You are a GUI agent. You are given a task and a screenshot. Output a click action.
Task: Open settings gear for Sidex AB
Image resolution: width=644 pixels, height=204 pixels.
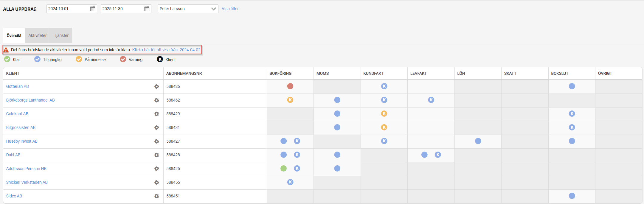pos(156,196)
